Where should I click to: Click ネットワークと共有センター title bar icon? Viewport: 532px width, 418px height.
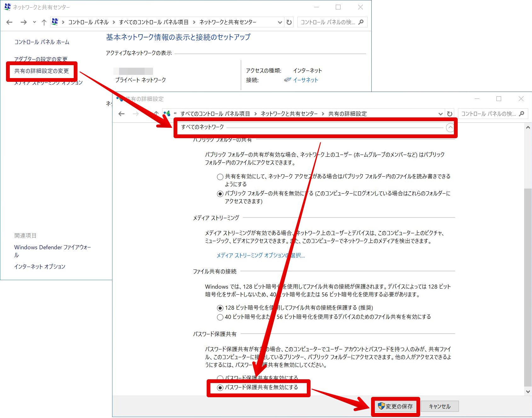[x=7, y=7]
